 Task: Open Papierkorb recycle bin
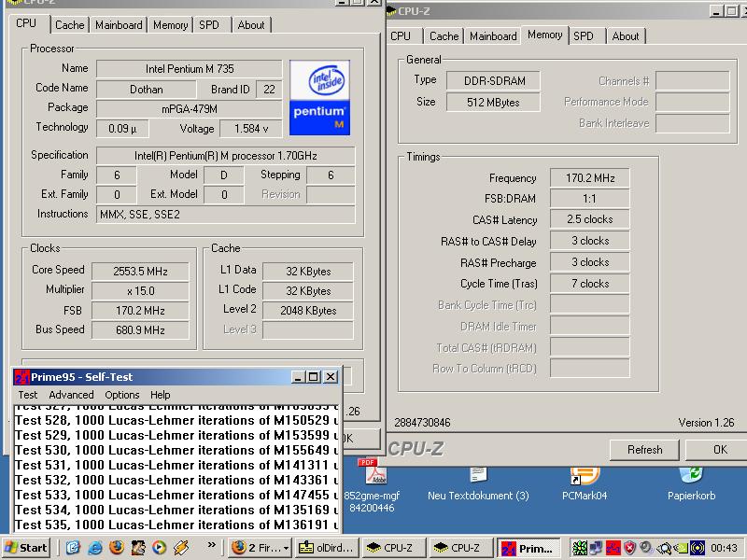point(691,485)
